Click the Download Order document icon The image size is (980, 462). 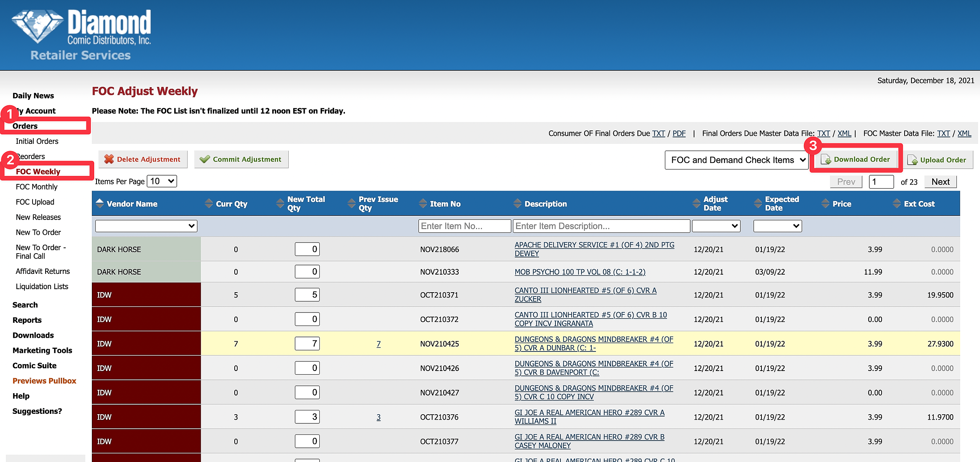[826, 159]
